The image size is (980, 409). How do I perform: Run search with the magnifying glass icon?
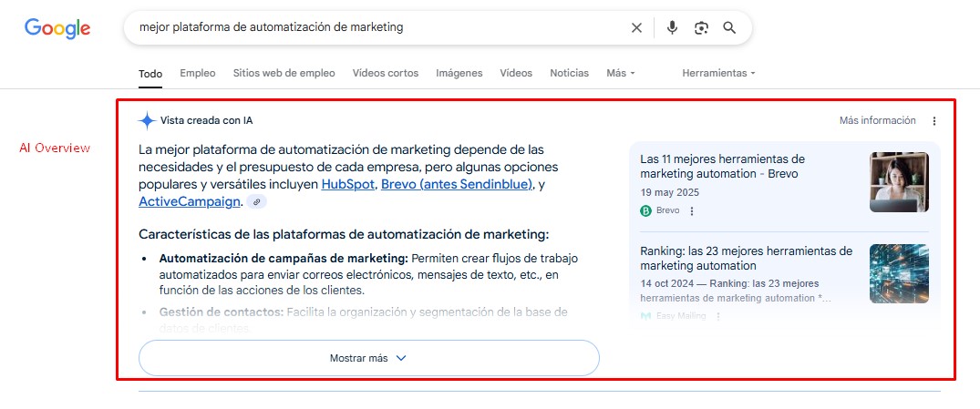[x=729, y=27]
